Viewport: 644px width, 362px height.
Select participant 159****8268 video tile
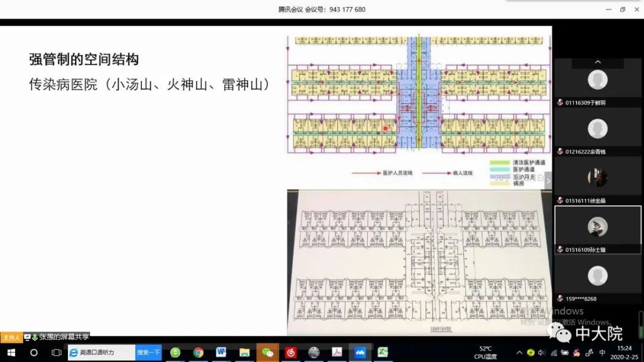(597, 279)
